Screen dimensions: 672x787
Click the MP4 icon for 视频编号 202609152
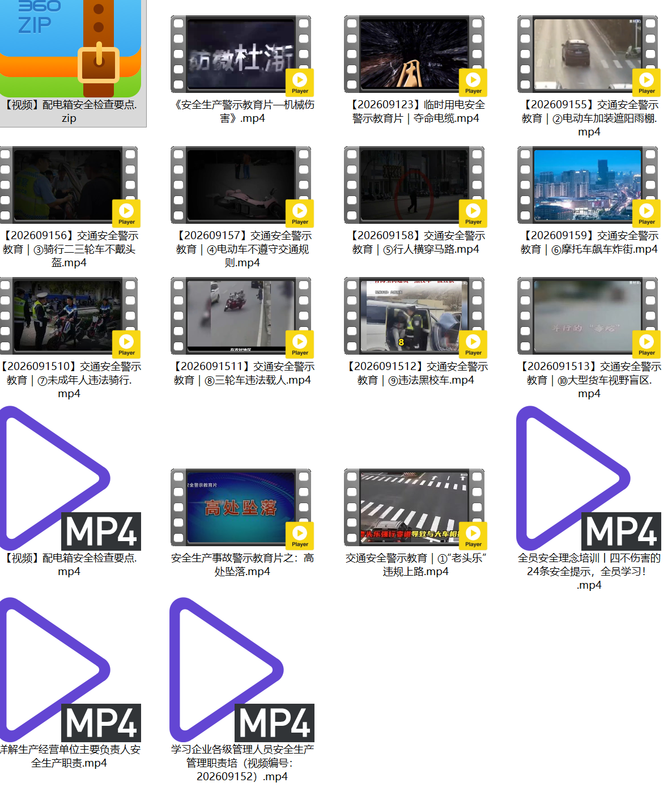pyautogui.click(x=242, y=670)
